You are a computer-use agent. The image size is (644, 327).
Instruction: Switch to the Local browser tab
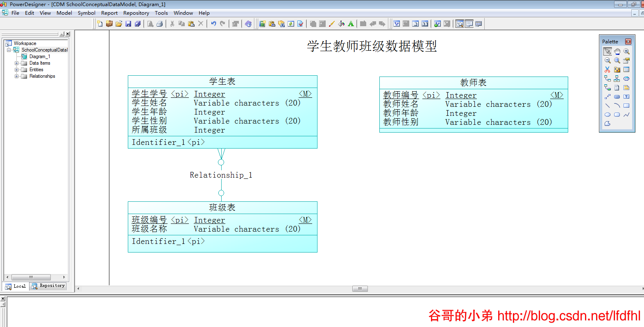(16, 286)
